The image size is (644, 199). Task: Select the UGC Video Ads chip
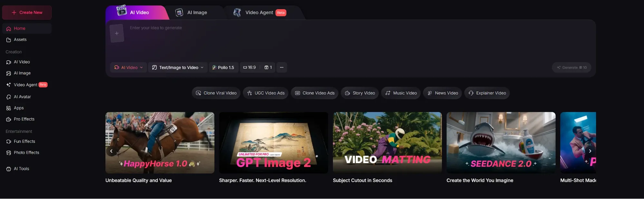click(266, 93)
